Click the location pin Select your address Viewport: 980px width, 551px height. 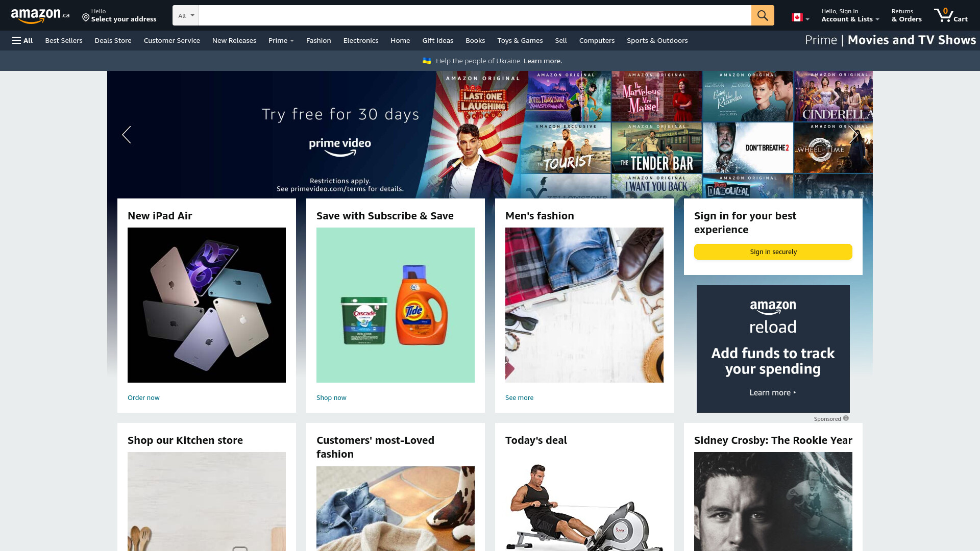(x=119, y=15)
